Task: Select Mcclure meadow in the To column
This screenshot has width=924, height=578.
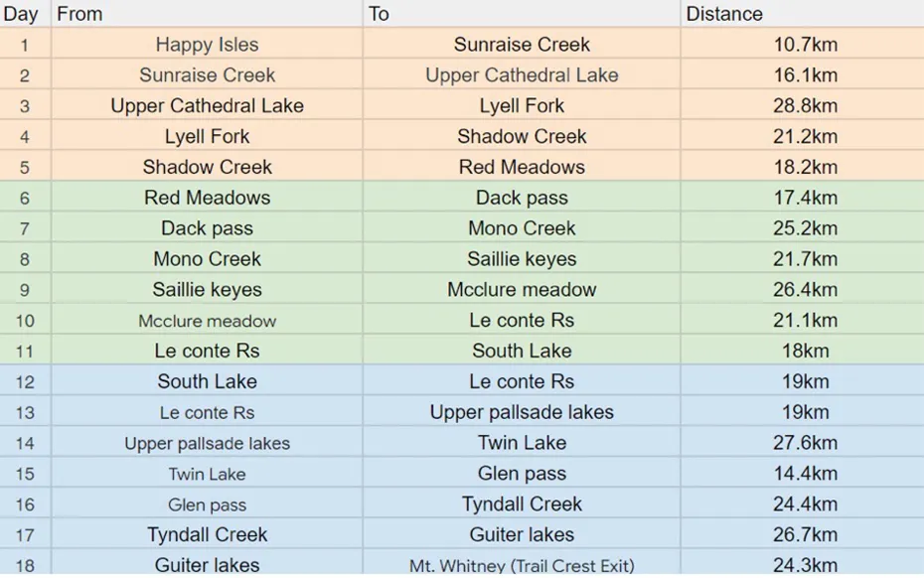Action: [x=522, y=290]
